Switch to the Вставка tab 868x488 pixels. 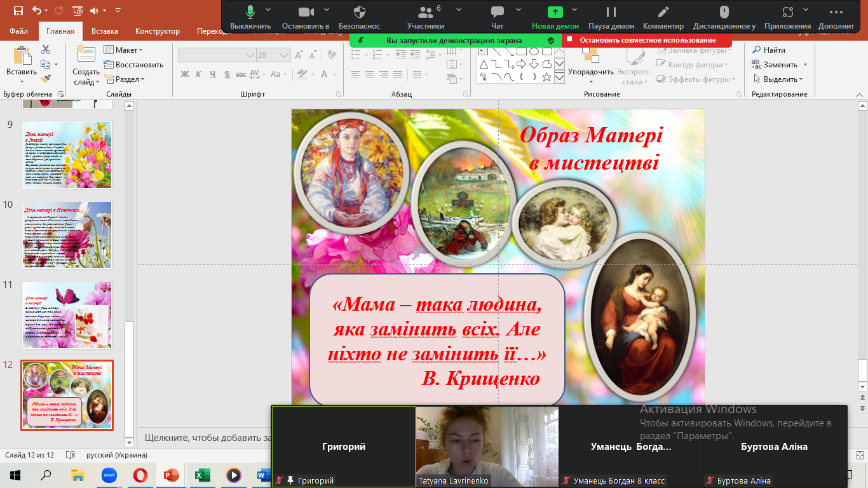(105, 31)
